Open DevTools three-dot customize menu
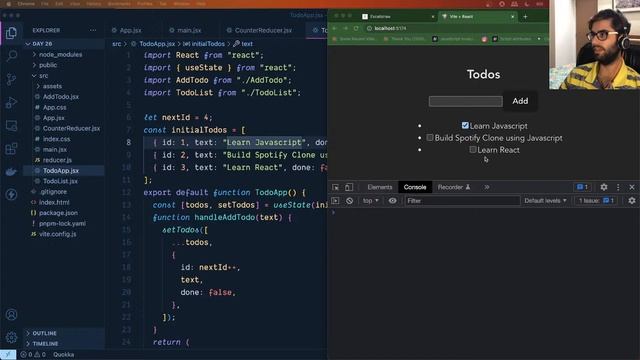Screen dimensions: 640x360 (x=618, y=187)
